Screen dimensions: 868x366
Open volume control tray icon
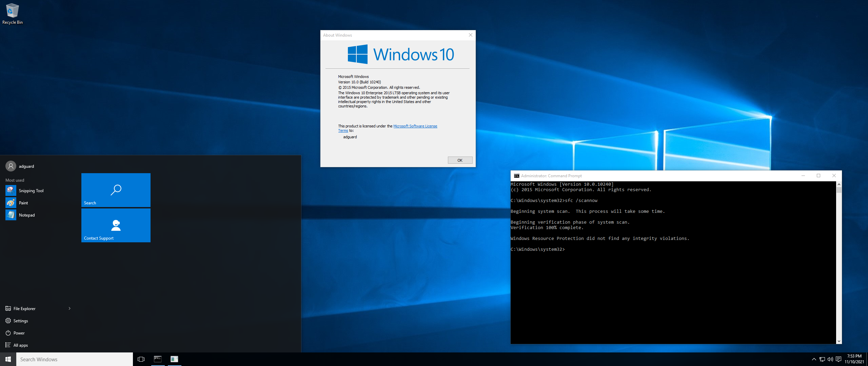[830, 359]
